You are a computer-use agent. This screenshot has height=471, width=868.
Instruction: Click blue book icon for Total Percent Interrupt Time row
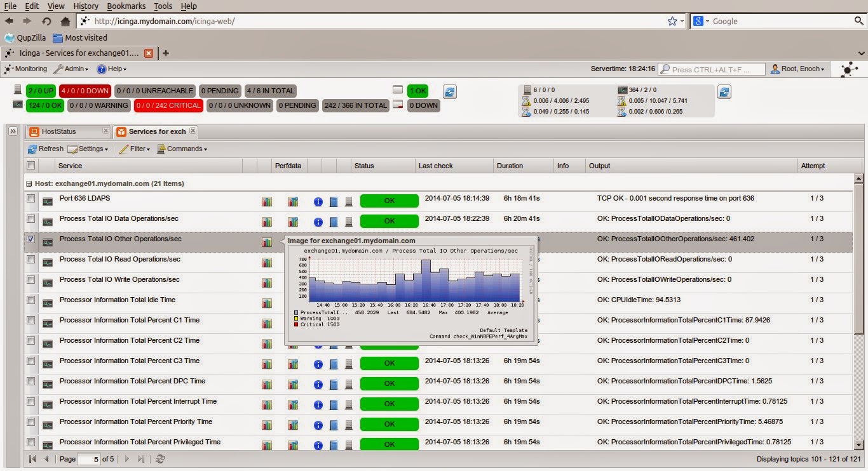pyautogui.click(x=334, y=405)
